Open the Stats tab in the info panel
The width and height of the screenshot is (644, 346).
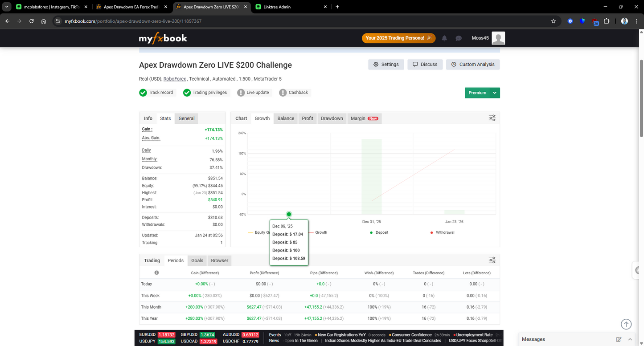pos(165,118)
